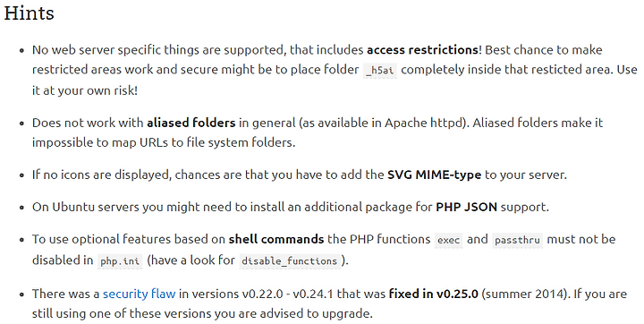Click the php.ini inline code snippet
Screen dimensions: 644x324
[120, 260]
